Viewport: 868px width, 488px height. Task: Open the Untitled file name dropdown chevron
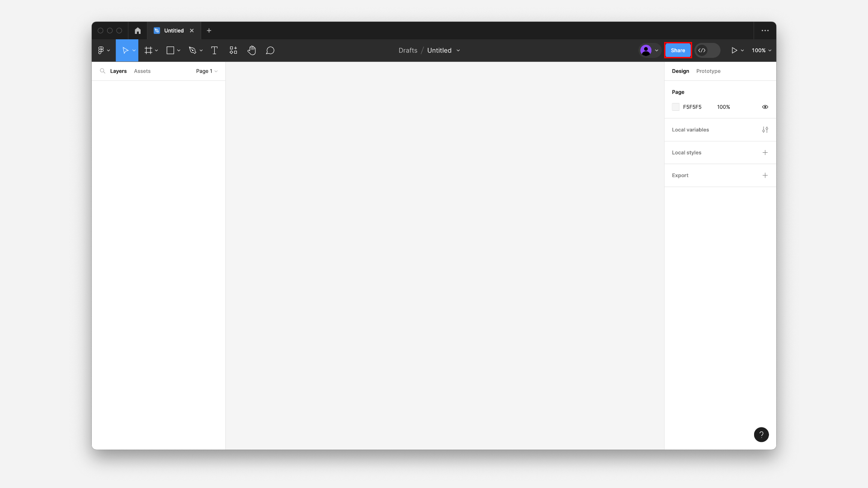point(458,51)
